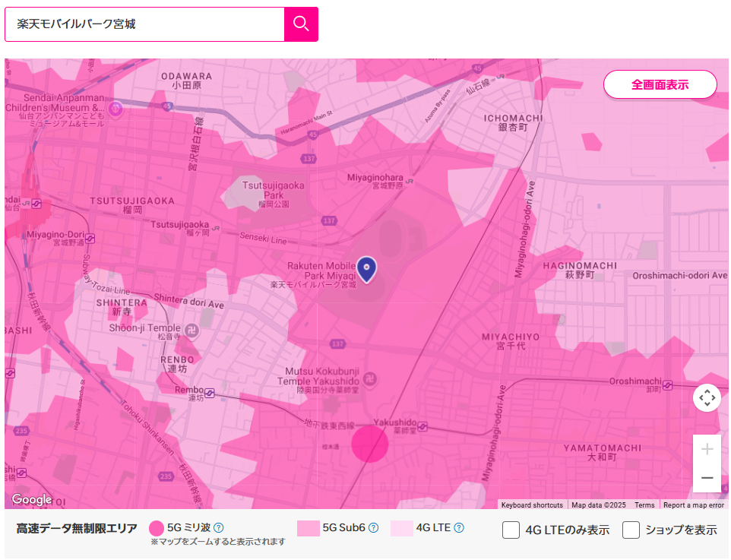Open help icon next to 5G ミリ波
Viewport: 731px width, 560px height.
218,528
